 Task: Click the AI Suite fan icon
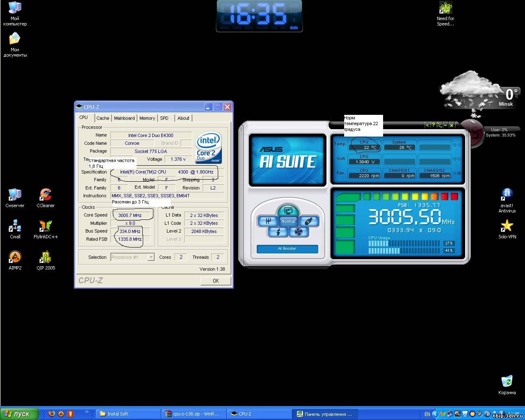tap(298, 232)
